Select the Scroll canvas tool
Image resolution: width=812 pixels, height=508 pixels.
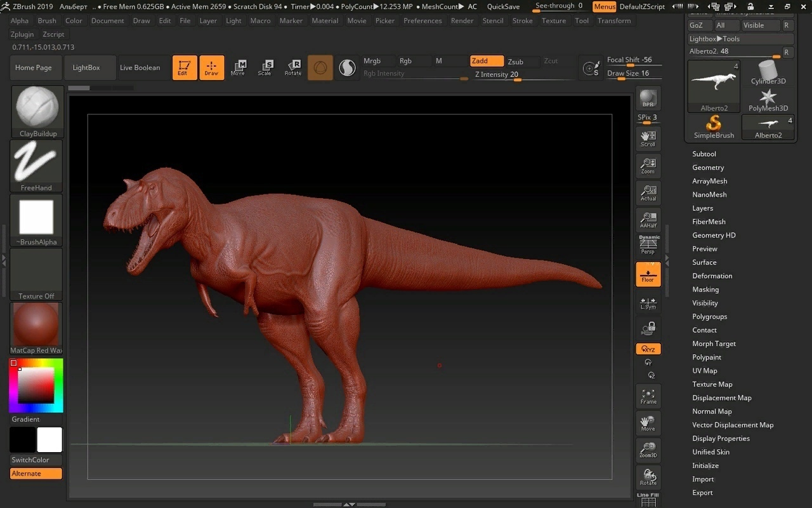point(648,138)
